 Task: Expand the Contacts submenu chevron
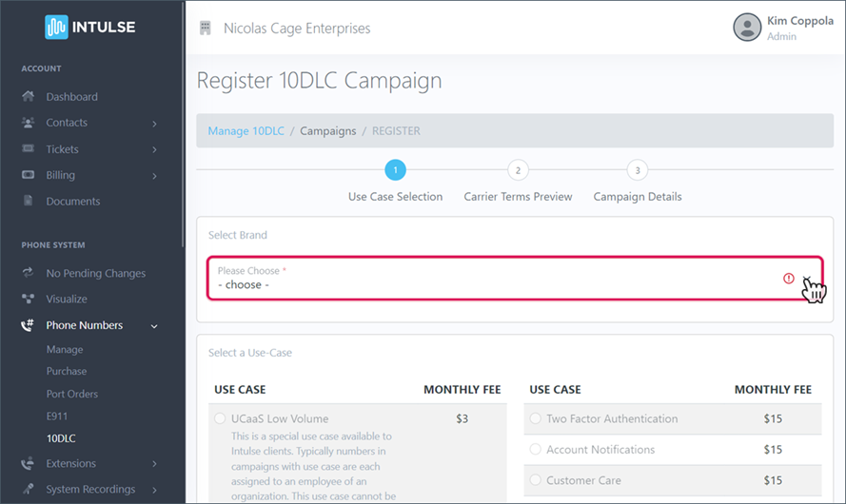(x=154, y=124)
